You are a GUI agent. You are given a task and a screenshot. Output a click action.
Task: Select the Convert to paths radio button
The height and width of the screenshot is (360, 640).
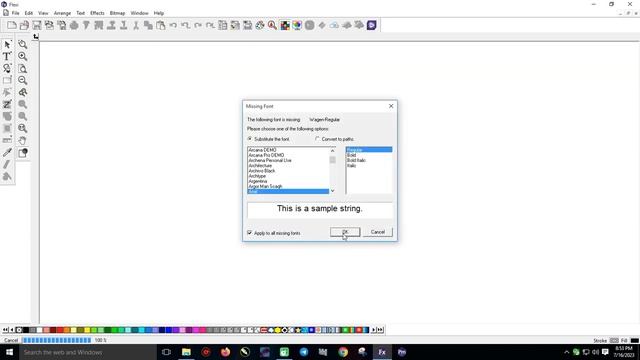(317, 139)
